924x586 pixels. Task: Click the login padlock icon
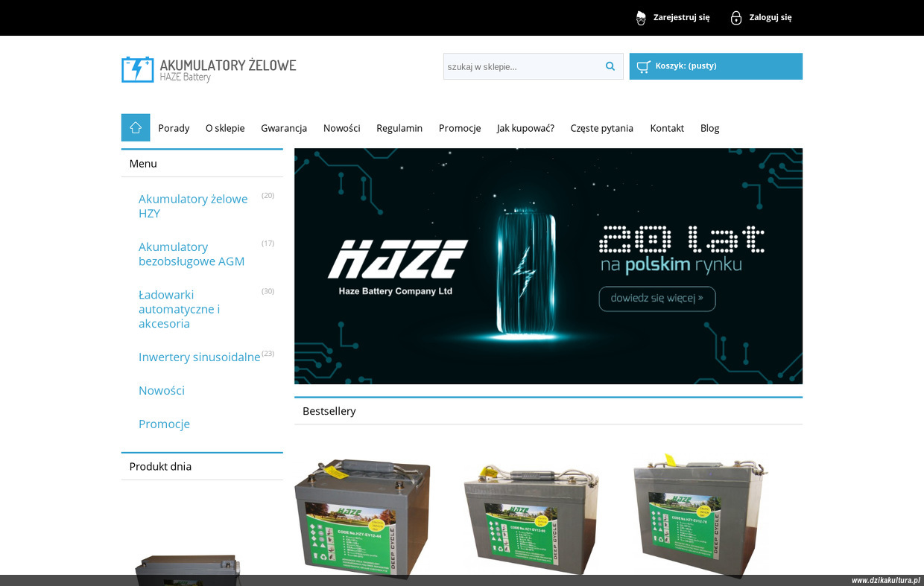click(x=736, y=17)
